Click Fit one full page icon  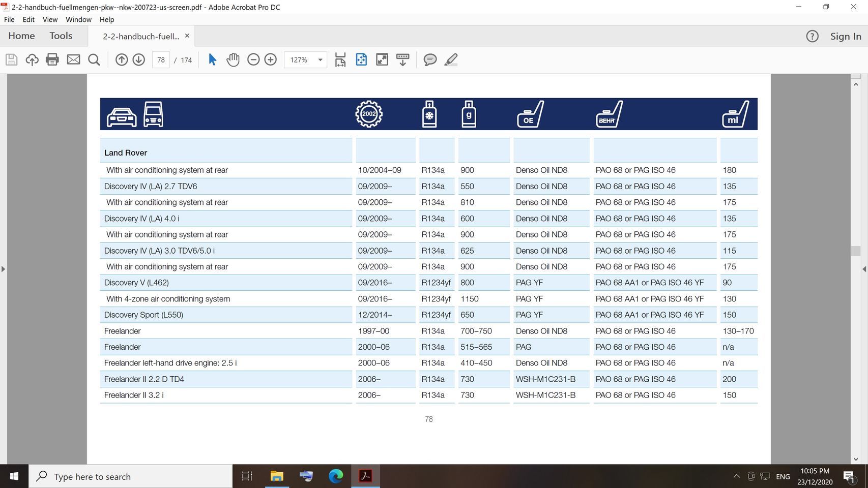361,59
